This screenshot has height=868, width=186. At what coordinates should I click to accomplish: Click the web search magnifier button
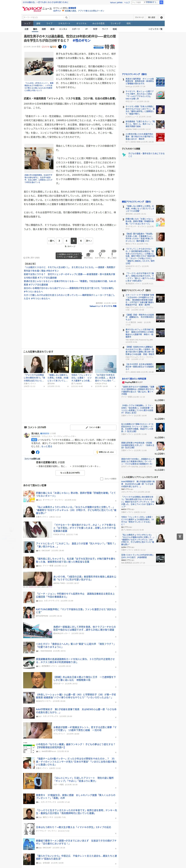click(x=161, y=2)
